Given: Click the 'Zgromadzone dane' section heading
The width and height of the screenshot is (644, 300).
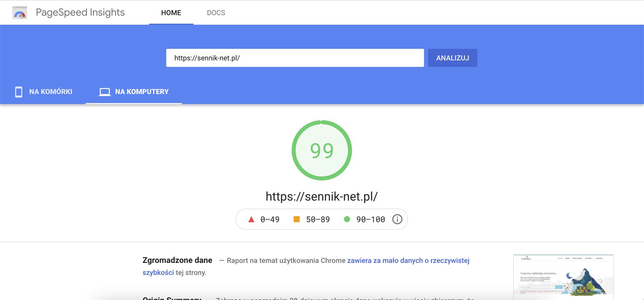Looking at the screenshot, I should pos(177,260).
